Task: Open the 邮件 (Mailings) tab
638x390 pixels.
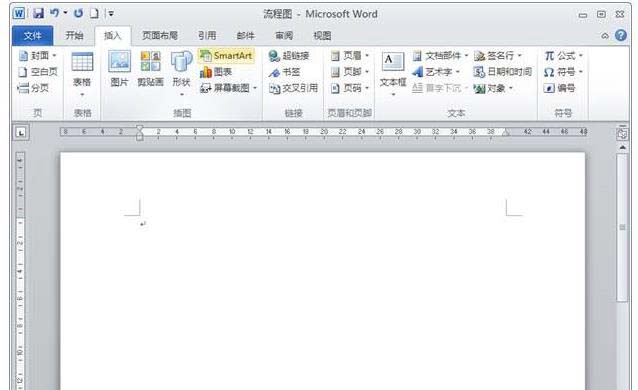Action: point(245,36)
